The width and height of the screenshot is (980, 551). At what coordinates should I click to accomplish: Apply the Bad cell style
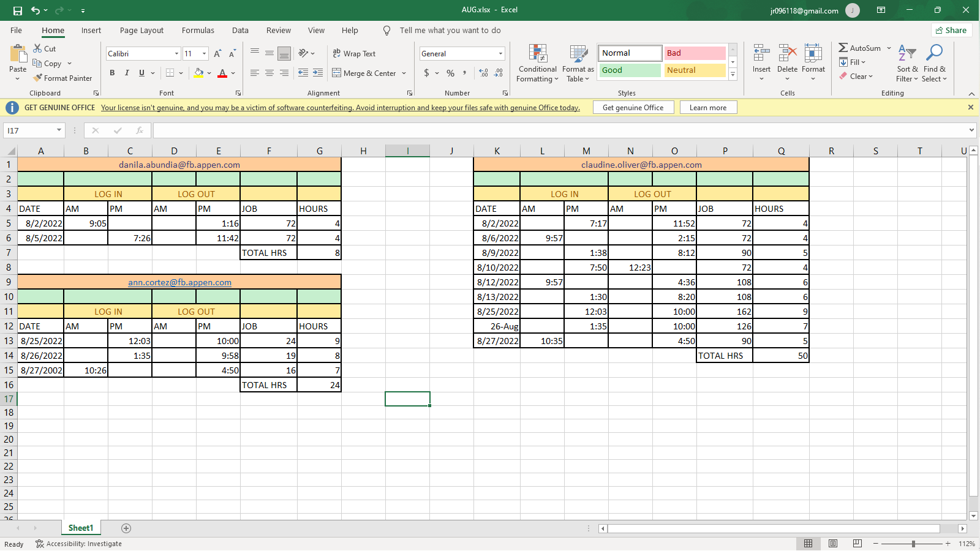pos(695,53)
